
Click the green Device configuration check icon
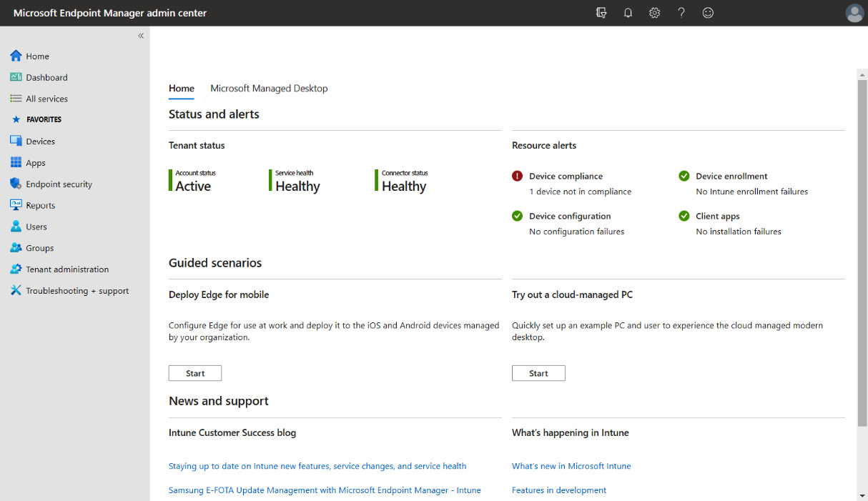pyautogui.click(x=518, y=216)
